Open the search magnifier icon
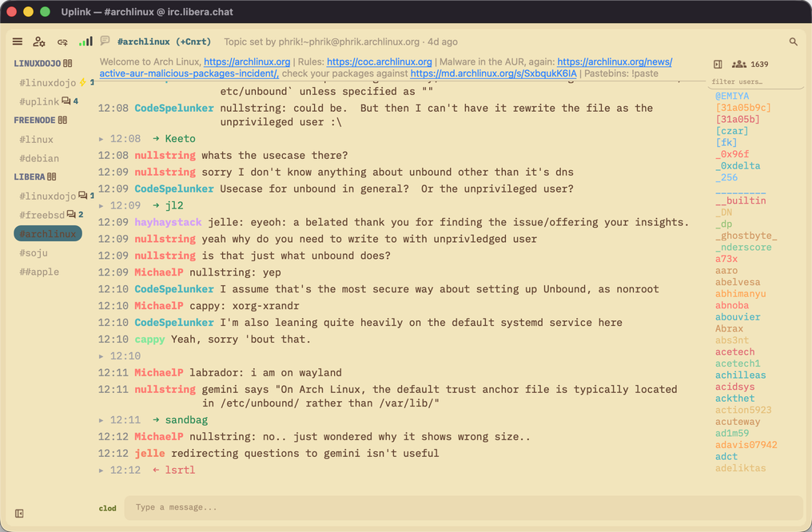Viewport: 812px width, 532px height. [x=793, y=42]
